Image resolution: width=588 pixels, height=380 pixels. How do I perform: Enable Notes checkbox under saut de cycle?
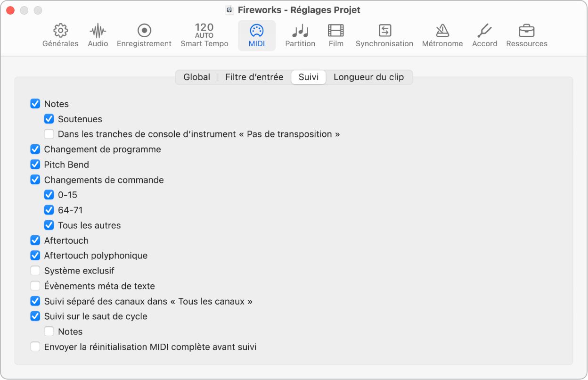click(49, 331)
